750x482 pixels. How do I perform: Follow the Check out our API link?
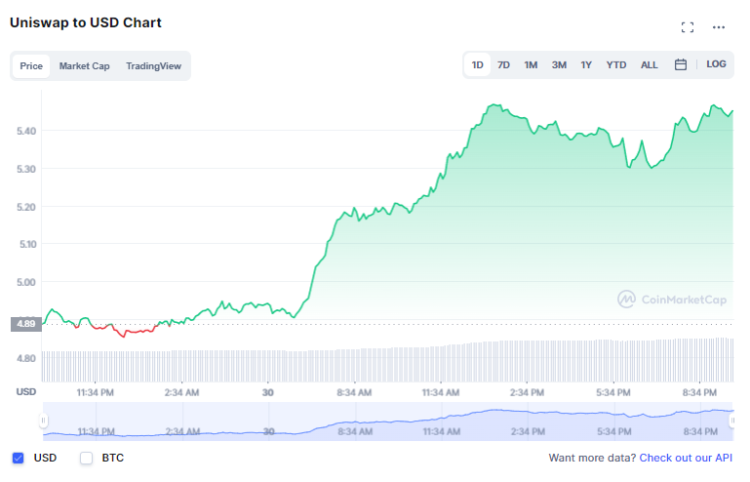685,458
